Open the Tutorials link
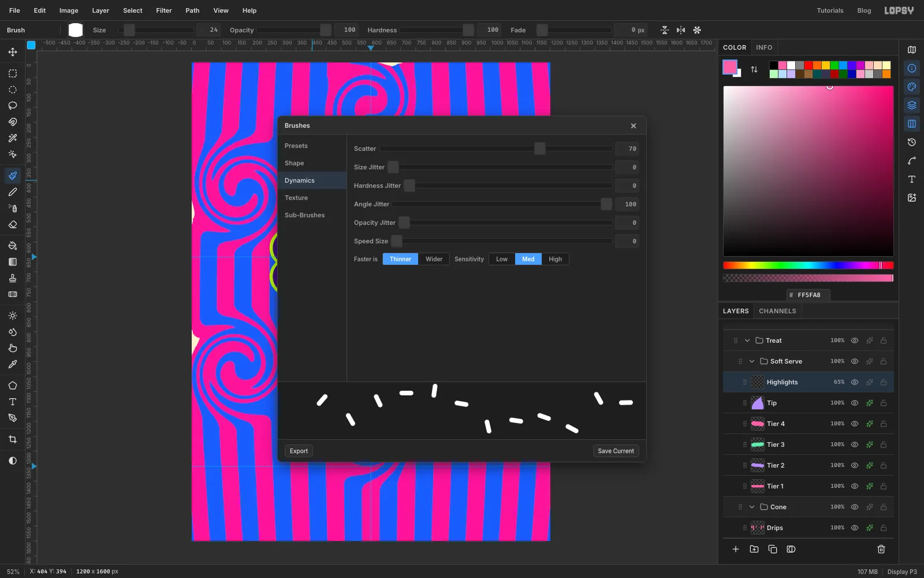The image size is (924, 578). pos(830,10)
